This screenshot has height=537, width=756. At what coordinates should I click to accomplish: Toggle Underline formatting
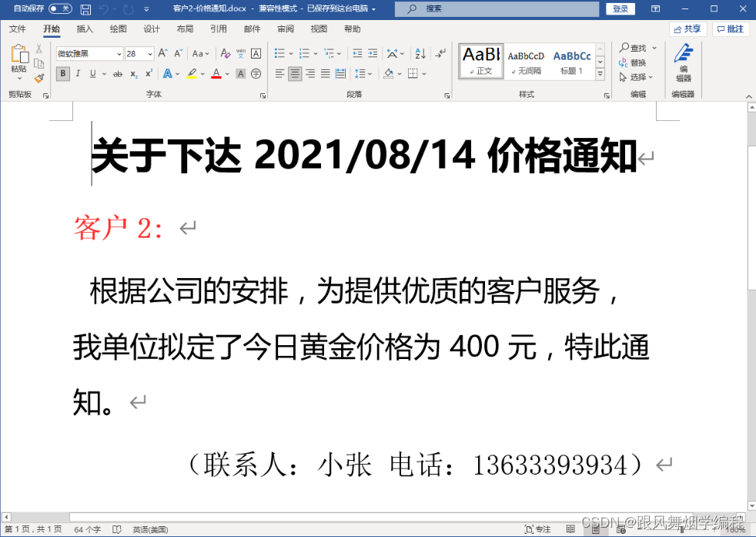(92, 74)
